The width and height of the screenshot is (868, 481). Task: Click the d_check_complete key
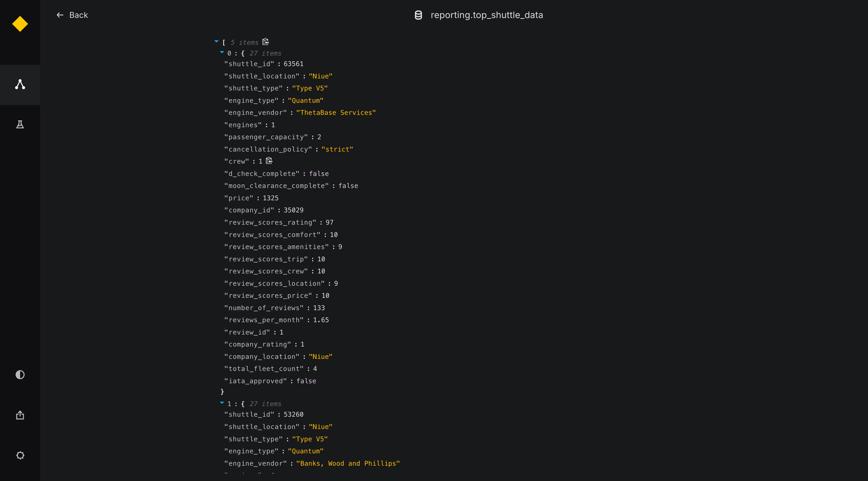point(262,174)
